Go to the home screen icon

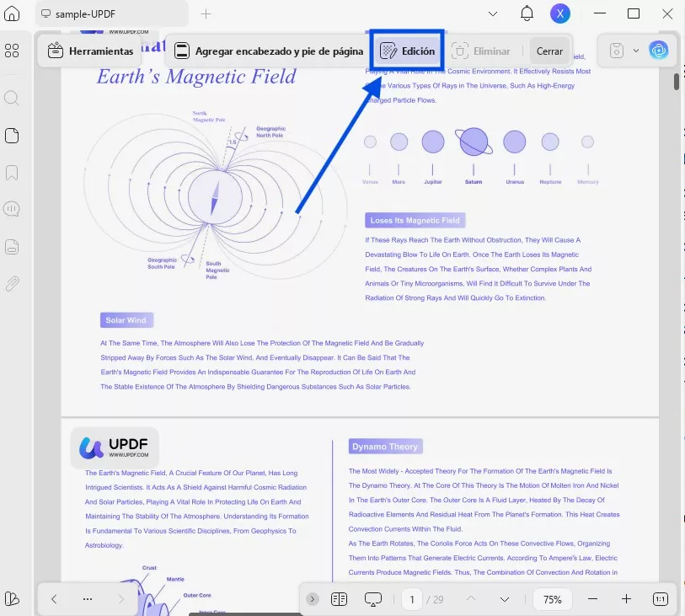[12, 13]
